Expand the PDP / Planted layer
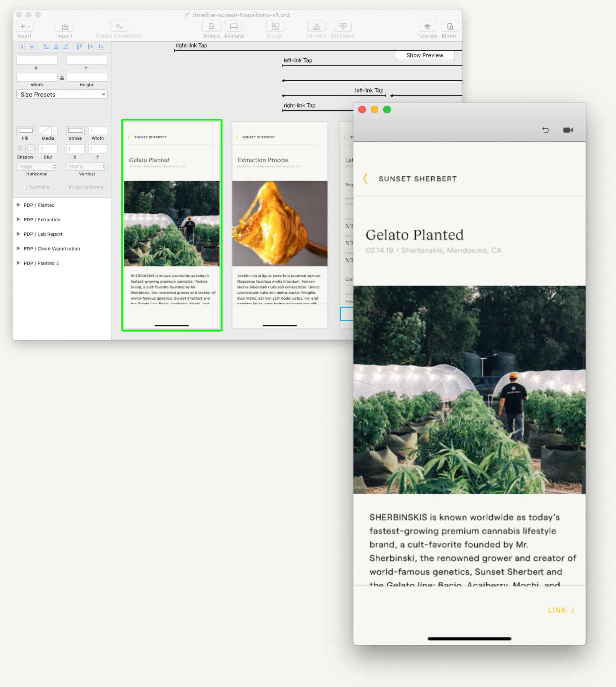 pos(18,205)
